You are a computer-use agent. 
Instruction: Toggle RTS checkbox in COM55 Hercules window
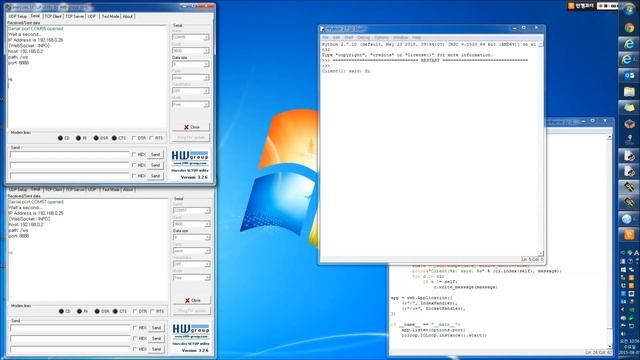coord(152,138)
